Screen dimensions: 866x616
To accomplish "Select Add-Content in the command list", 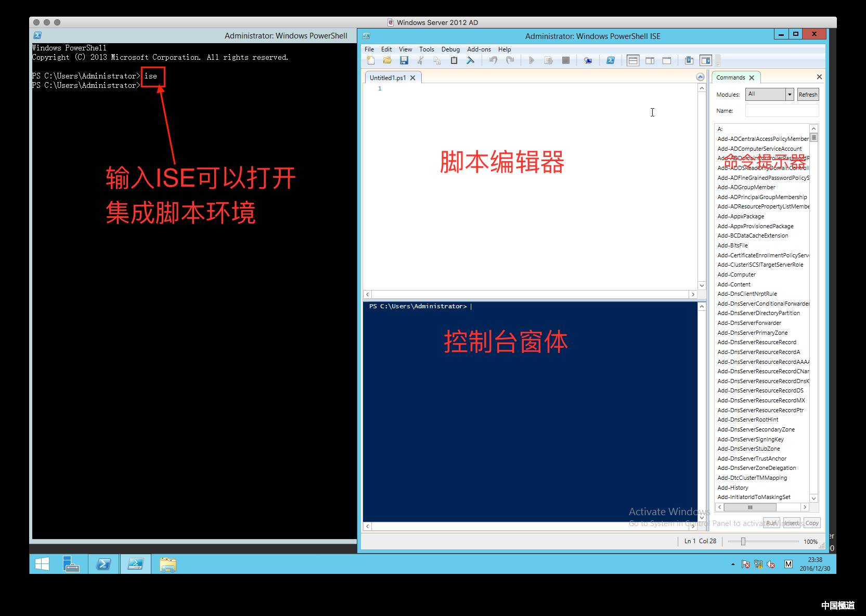I will pos(734,284).
